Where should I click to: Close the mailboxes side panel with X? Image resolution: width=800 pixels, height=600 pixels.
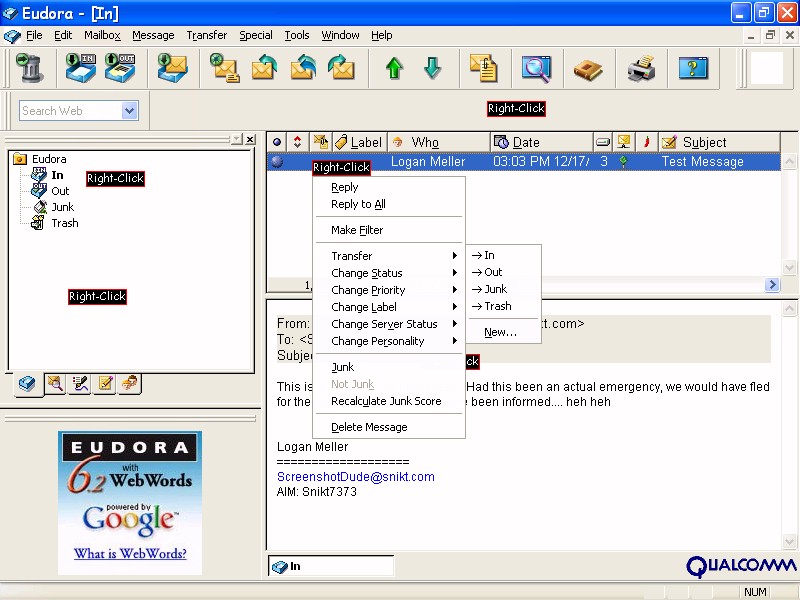tap(250, 139)
